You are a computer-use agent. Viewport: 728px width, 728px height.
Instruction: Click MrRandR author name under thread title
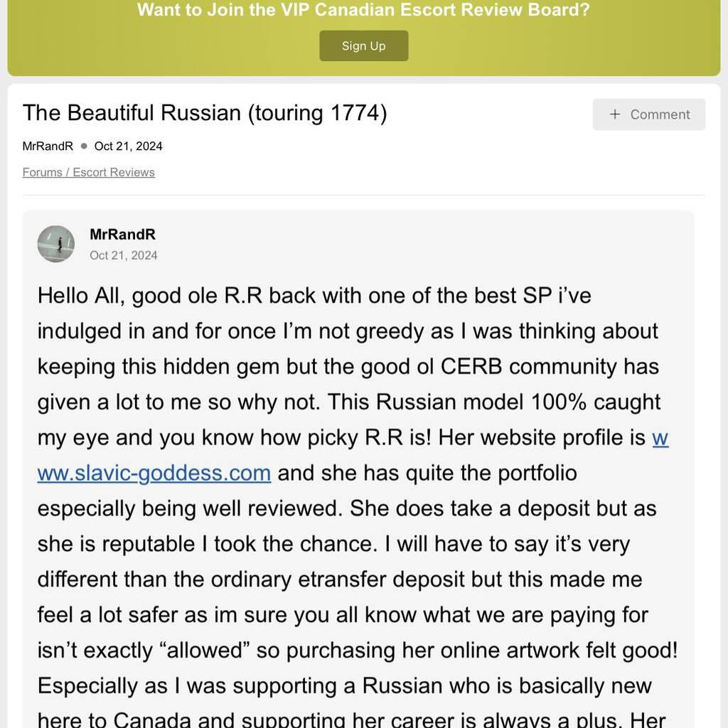click(48, 146)
